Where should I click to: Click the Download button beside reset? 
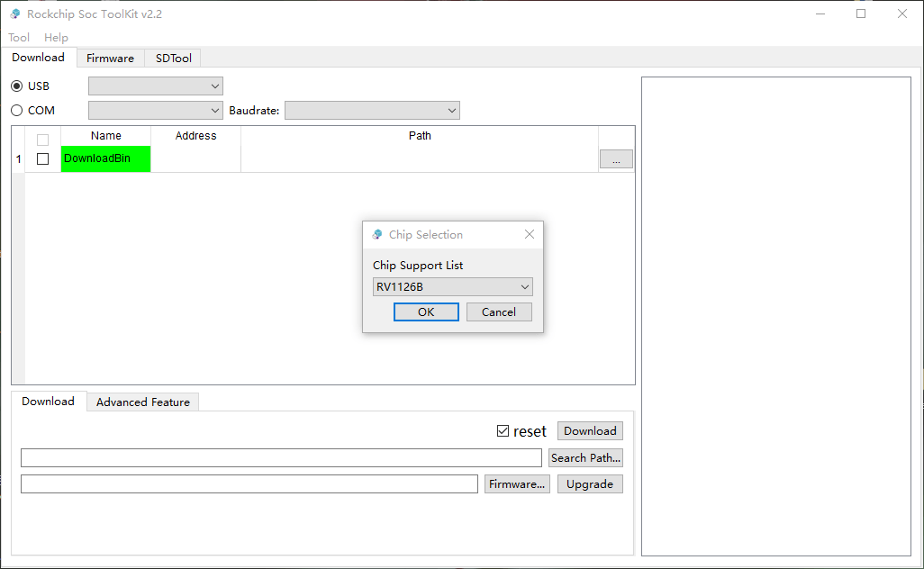[590, 431]
